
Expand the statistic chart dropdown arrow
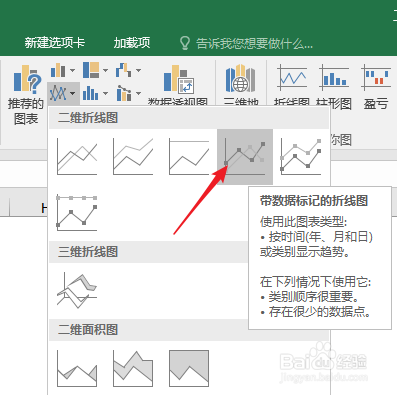point(105,93)
